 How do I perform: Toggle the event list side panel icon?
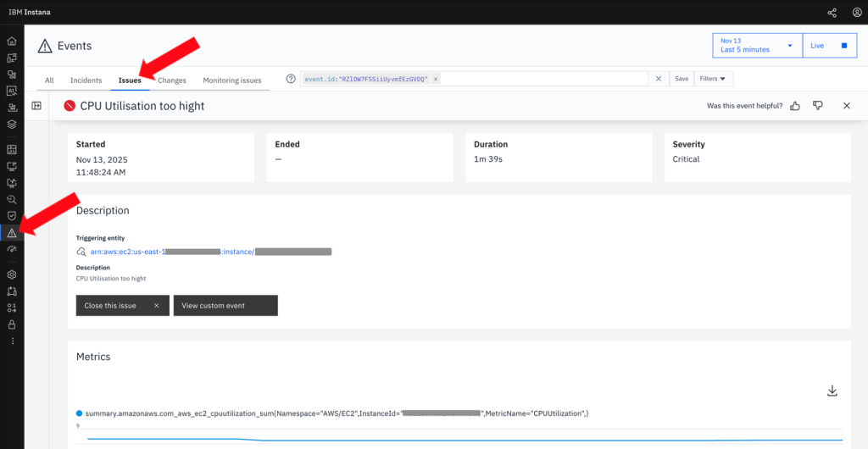pyautogui.click(x=36, y=106)
